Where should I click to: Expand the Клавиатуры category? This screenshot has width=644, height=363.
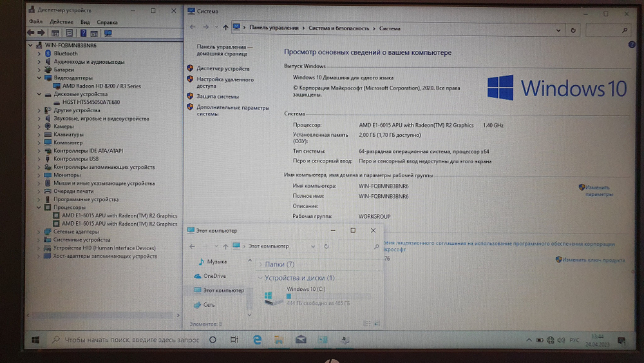click(x=39, y=134)
